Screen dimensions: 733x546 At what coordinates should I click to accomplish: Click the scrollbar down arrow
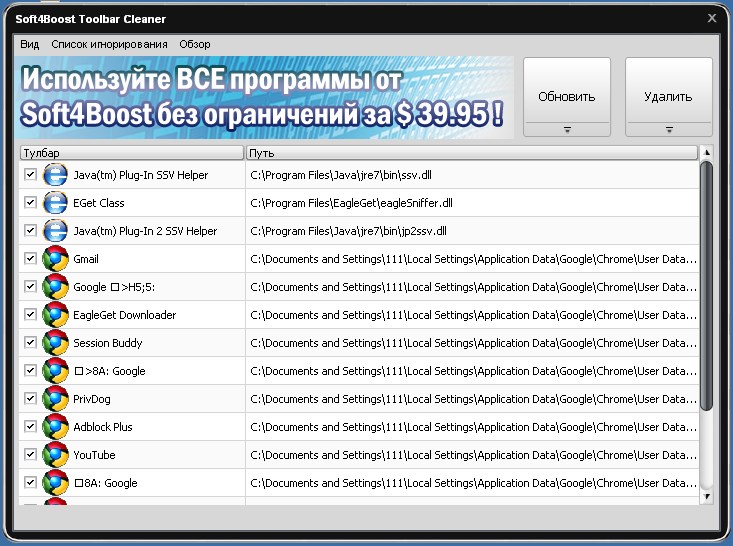(x=707, y=496)
